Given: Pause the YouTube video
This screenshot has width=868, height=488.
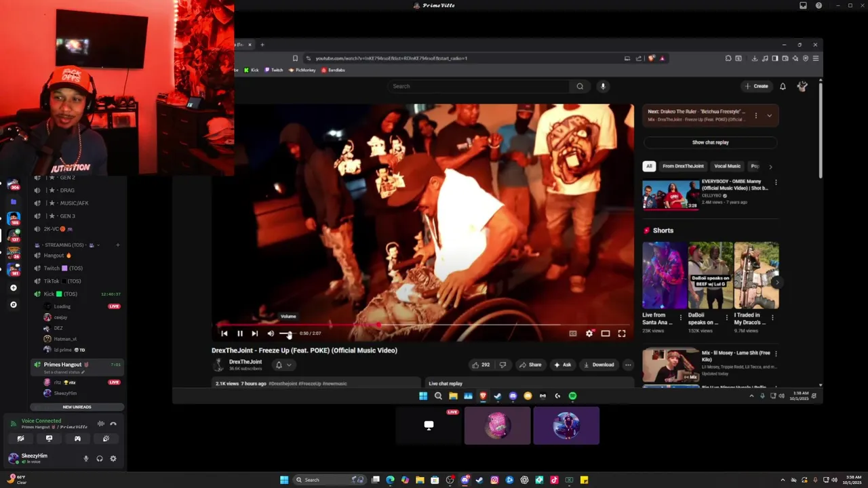Looking at the screenshot, I should click(x=239, y=333).
